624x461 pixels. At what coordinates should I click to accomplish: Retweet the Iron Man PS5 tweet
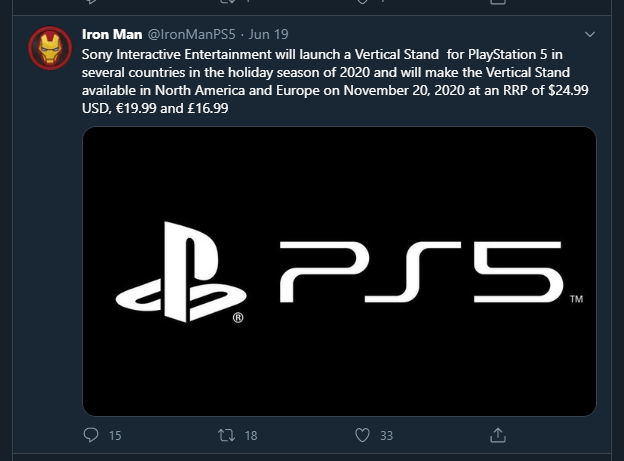[x=226, y=435]
